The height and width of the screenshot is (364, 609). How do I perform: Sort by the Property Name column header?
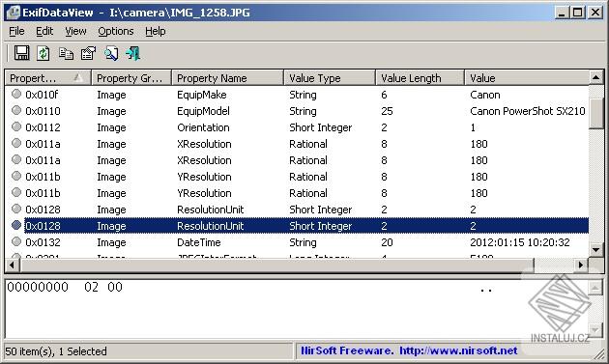pos(228,78)
